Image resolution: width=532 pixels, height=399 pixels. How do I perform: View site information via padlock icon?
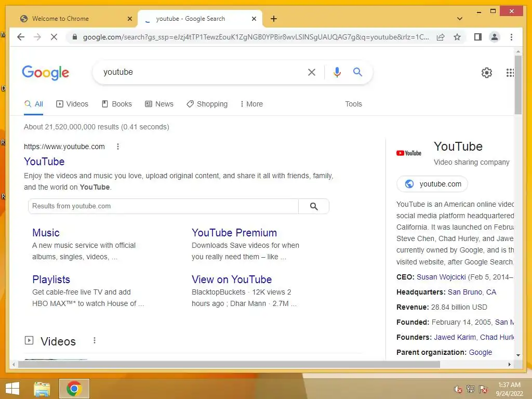[75, 37]
